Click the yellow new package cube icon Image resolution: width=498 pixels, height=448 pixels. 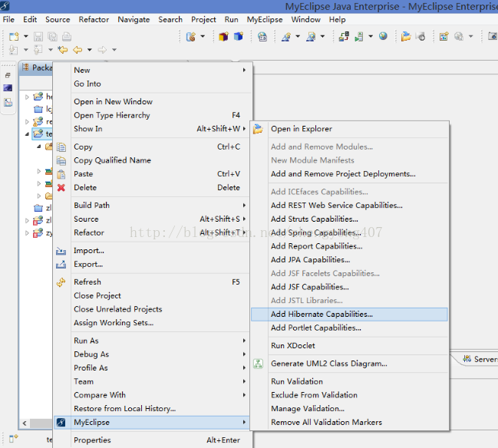pos(223,37)
